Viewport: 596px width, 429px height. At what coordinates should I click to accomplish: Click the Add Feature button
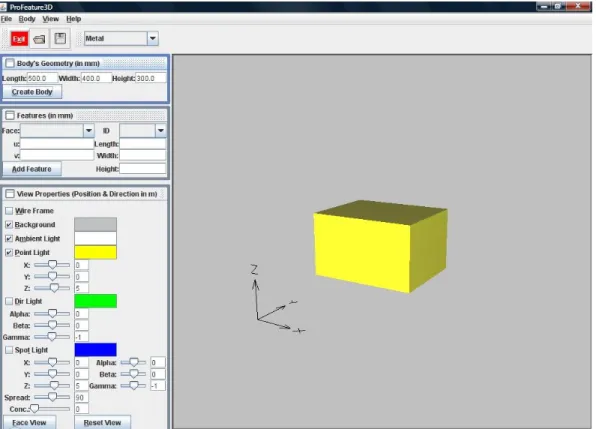pos(32,169)
